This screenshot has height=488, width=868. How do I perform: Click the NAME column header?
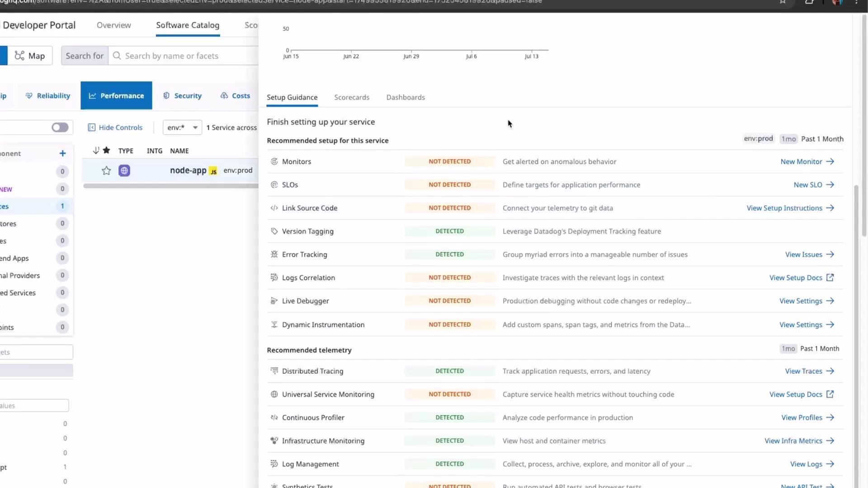tap(179, 151)
